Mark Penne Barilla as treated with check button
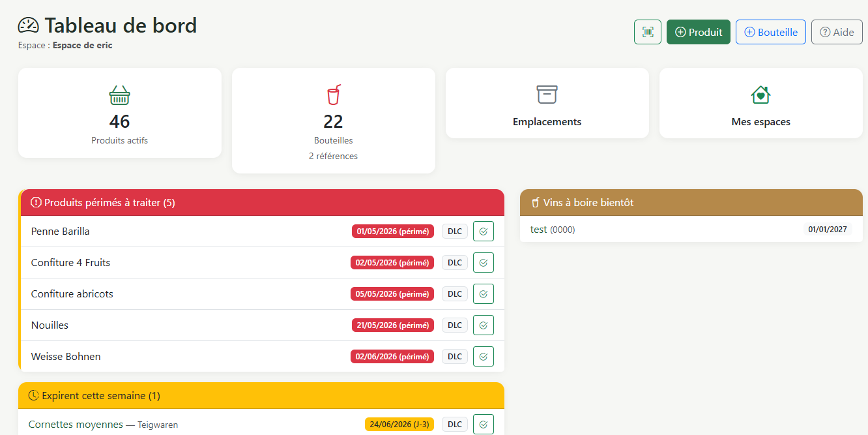Viewport: 868px width, 435px height. coord(484,232)
